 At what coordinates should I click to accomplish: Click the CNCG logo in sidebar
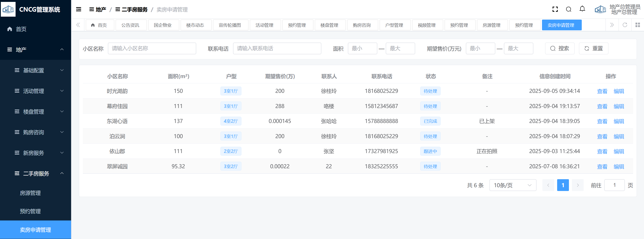[8, 9]
